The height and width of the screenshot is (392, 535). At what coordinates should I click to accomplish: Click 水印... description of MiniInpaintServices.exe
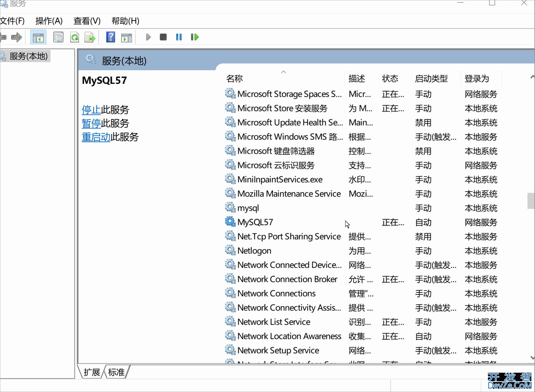360,180
